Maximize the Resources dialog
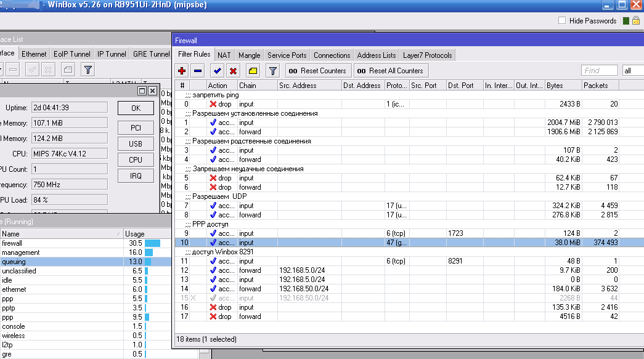The height and width of the screenshot is (359, 644). click(x=142, y=91)
